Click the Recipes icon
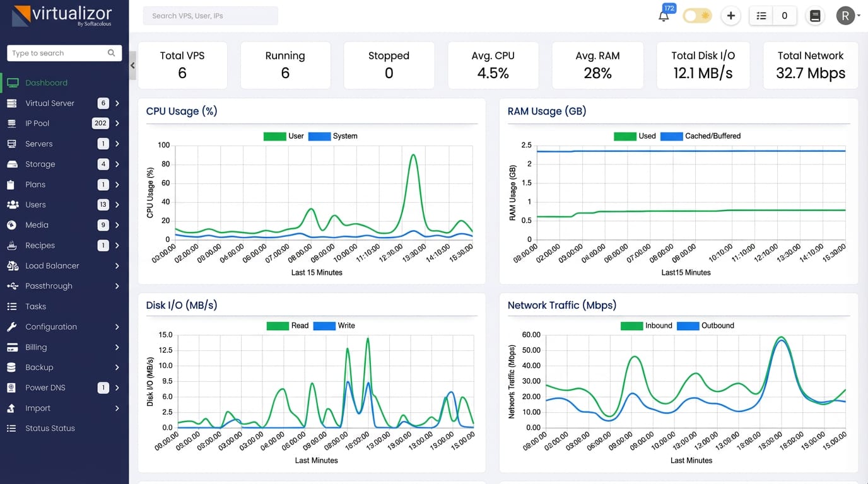 click(x=12, y=245)
